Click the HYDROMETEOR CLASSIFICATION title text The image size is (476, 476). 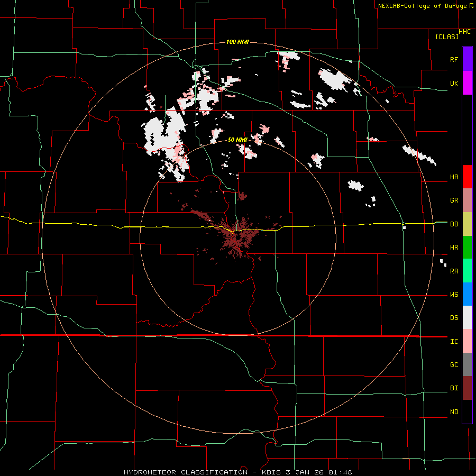186,472
